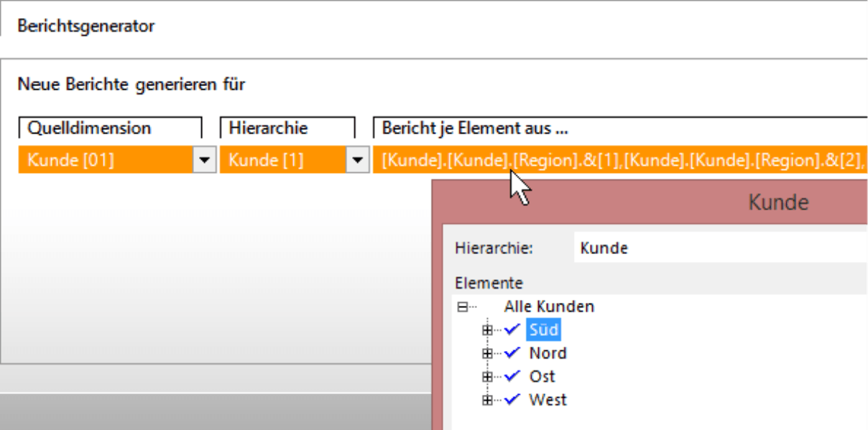Uncheck the Süd checkmark
This screenshot has height=430, width=868.
pyautogui.click(x=512, y=329)
